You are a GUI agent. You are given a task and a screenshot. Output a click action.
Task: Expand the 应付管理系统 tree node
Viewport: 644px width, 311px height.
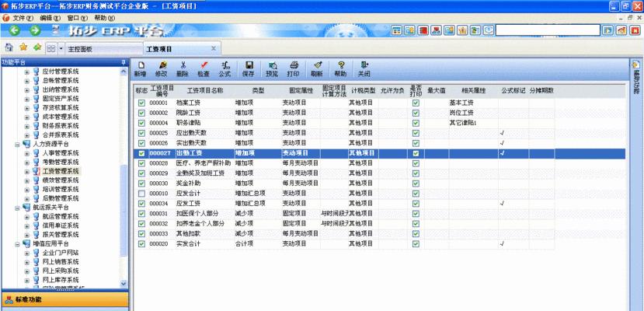tap(27, 72)
